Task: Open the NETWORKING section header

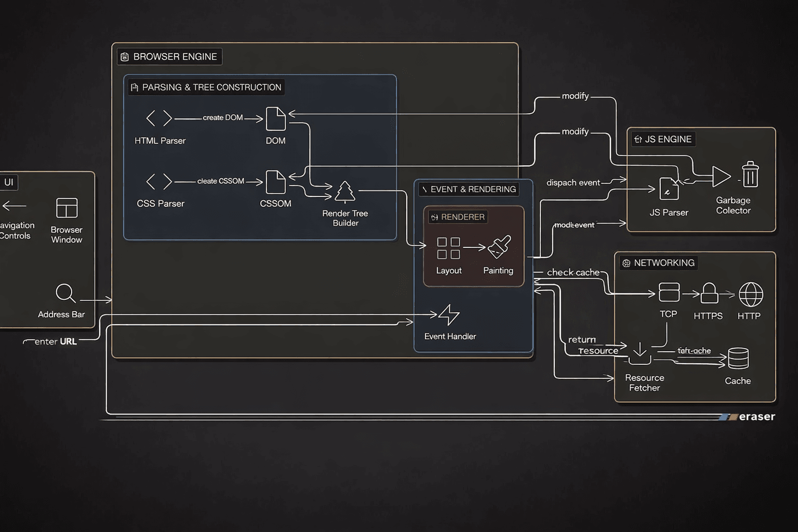Action: tap(658, 263)
